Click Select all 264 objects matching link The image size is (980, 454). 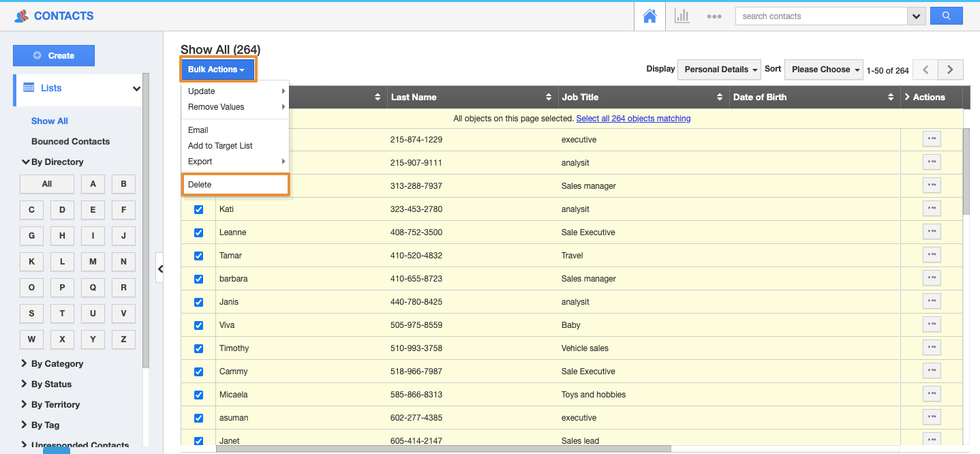(x=633, y=119)
